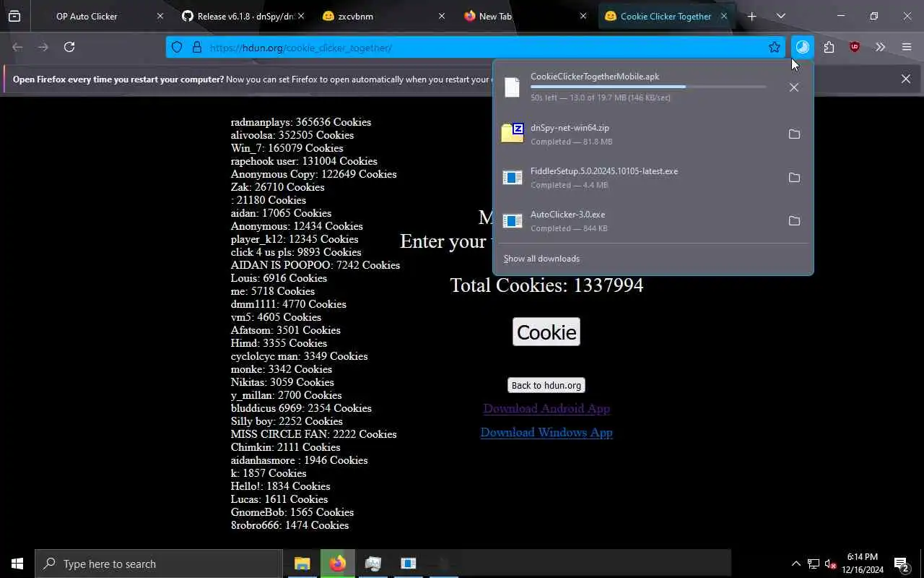Close the Release v6.1.8 dnSpy tab
The height and width of the screenshot is (578, 924).
pos(301,16)
